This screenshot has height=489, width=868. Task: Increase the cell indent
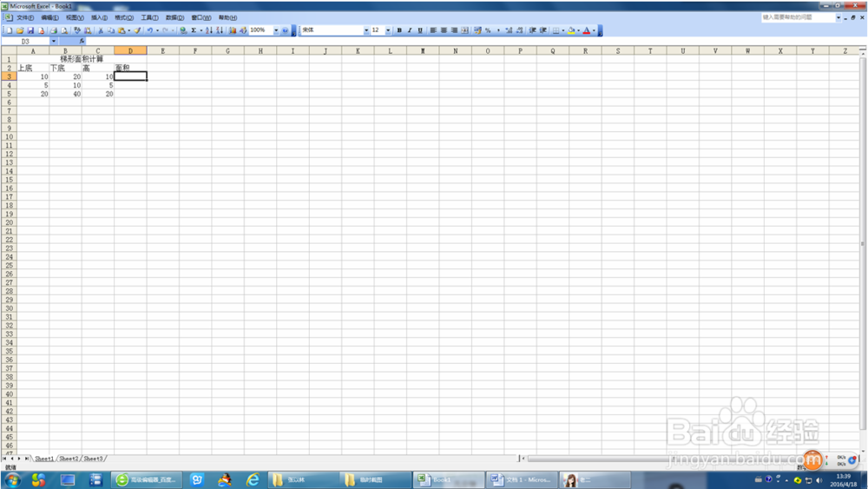[x=543, y=30]
